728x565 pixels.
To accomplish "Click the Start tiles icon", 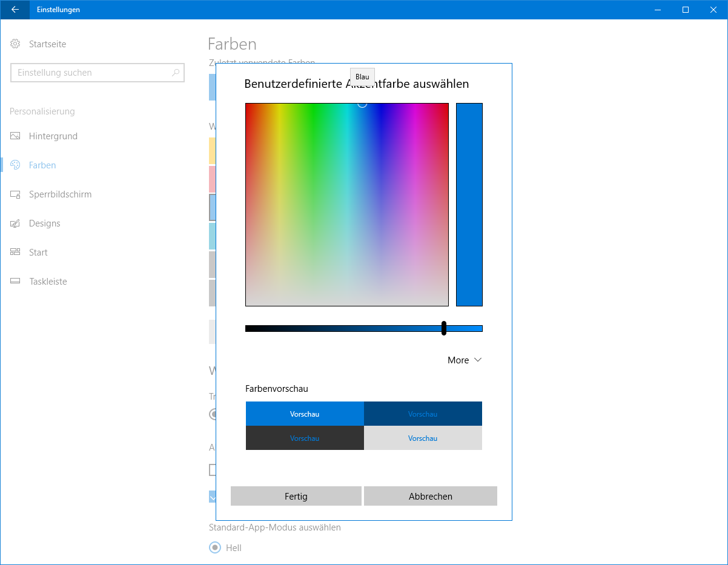I will coord(16,253).
